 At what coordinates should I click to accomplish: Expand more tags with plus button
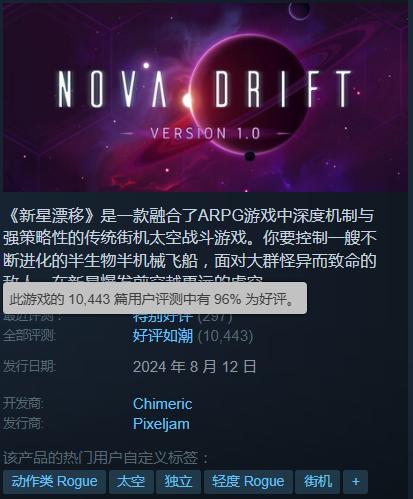click(355, 482)
